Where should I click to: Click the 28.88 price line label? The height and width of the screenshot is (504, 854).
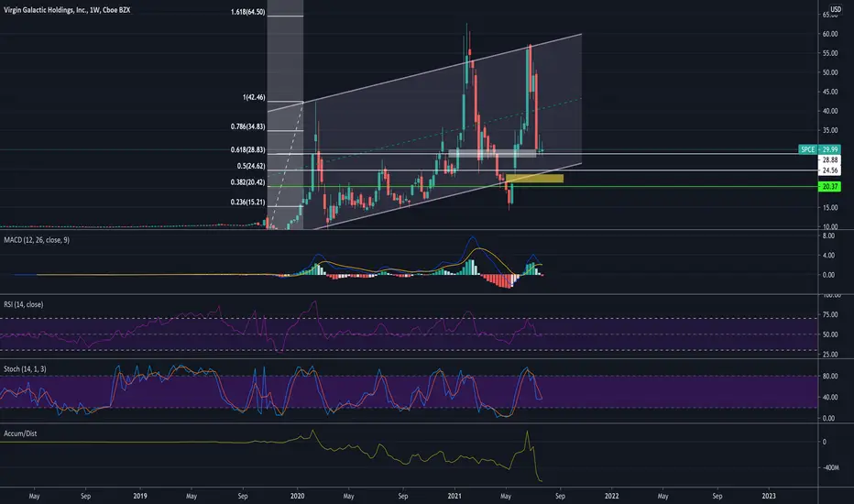click(829, 159)
